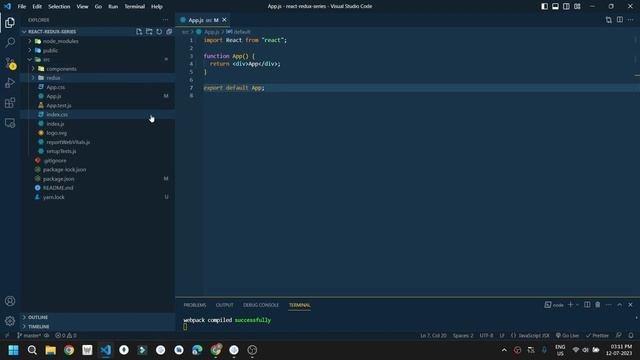The height and width of the screenshot is (360, 640).
Task: Show hidden system tray icons chevron
Action: 504,350
